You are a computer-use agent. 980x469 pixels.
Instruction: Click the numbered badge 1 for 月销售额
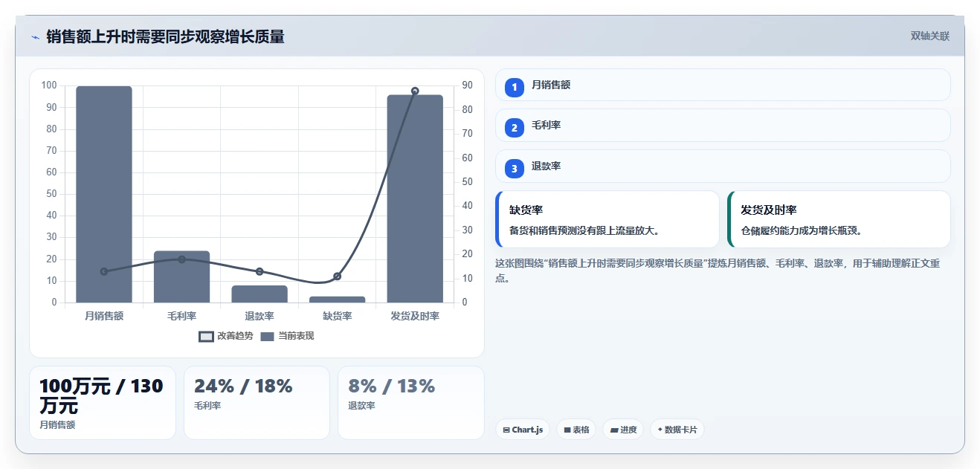point(515,88)
